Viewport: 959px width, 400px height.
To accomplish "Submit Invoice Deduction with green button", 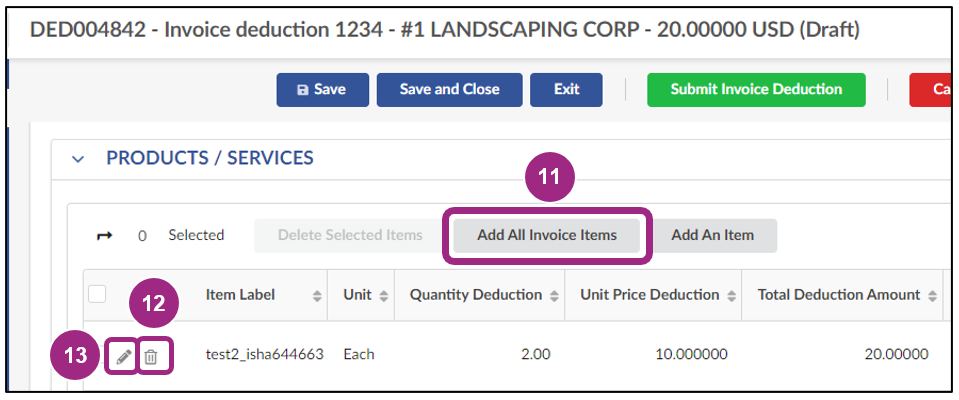I will [x=756, y=89].
